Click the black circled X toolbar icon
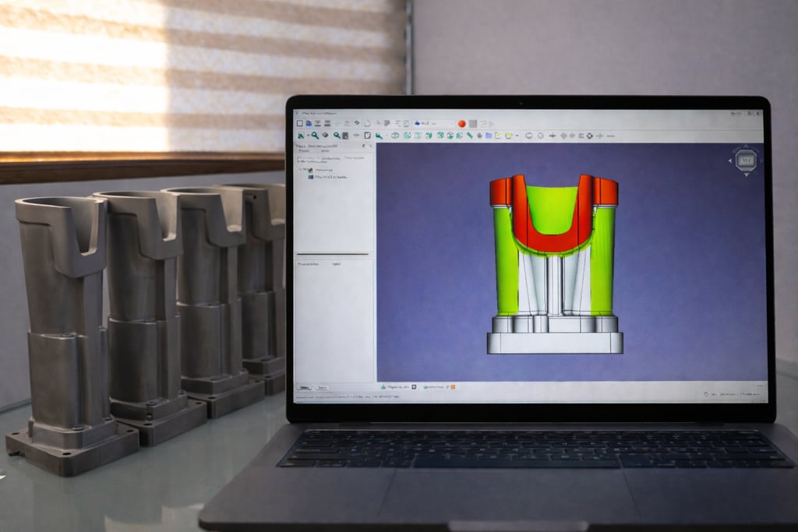Image resolution: width=798 pixels, height=532 pixels. click(x=589, y=136)
